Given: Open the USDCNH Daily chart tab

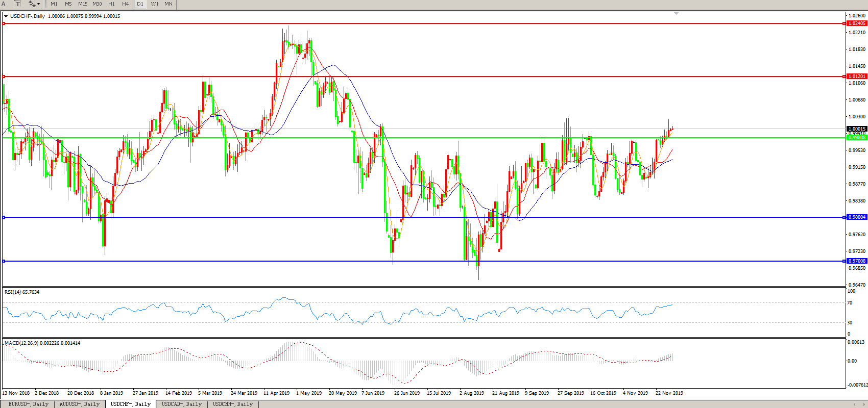Looking at the screenshot, I should pos(233,404).
